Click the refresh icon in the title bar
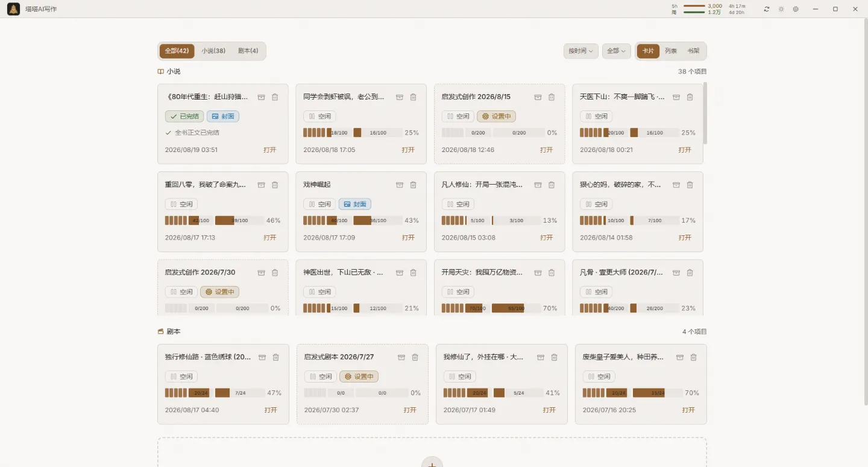Image resolution: width=868 pixels, height=467 pixels. point(767,9)
